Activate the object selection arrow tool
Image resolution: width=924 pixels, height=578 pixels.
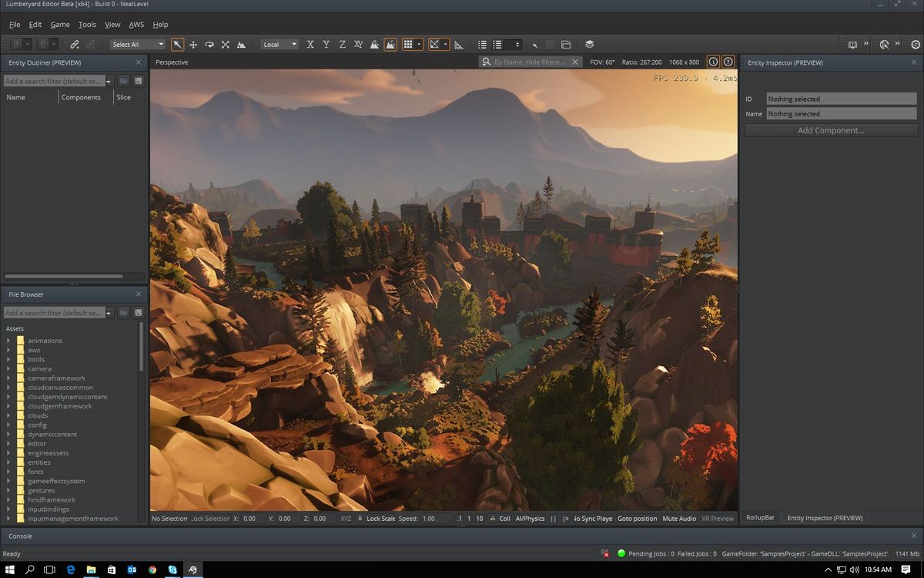(x=178, y=44)
